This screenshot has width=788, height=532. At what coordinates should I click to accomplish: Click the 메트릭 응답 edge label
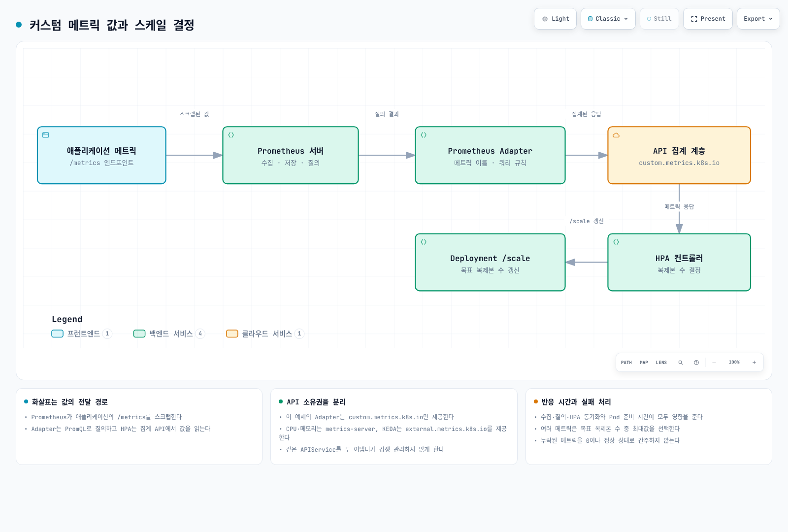coord(679,206)
